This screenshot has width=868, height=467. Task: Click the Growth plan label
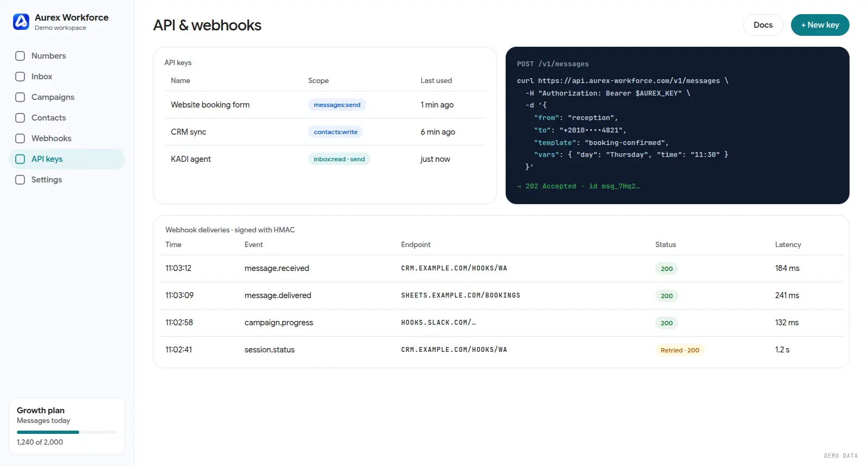pos(41,411)
